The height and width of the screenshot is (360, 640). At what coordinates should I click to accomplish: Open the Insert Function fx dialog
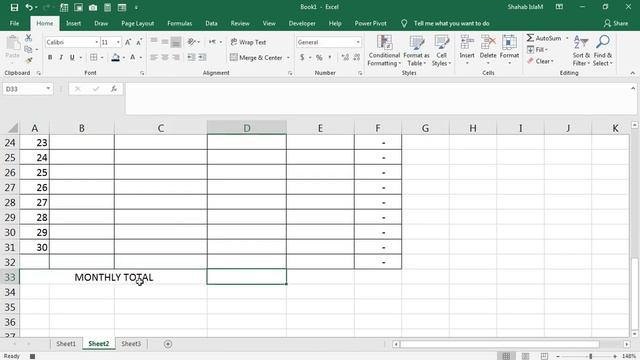click(x=114, y=89)
